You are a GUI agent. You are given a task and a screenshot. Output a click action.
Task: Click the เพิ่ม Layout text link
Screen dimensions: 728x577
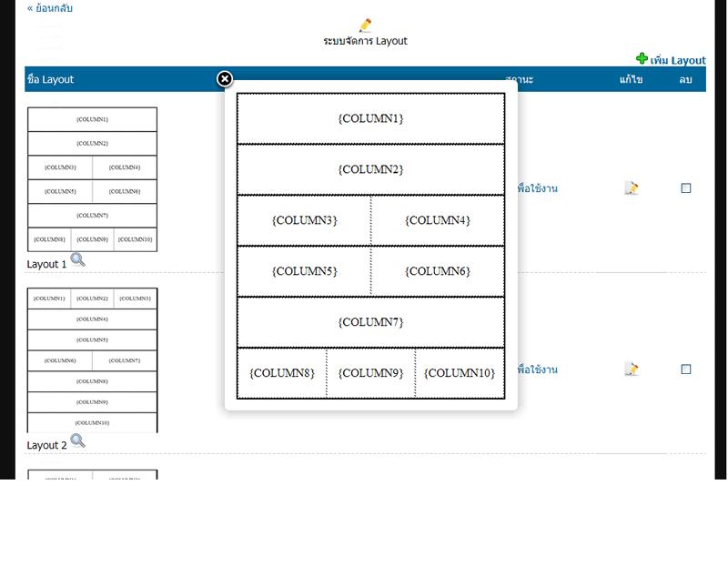click(678, 60)
